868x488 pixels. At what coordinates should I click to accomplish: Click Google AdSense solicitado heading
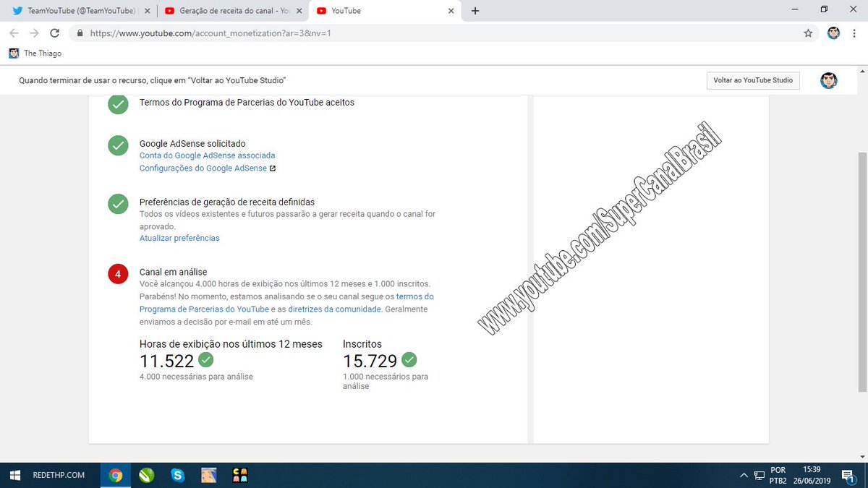[192, 144]
